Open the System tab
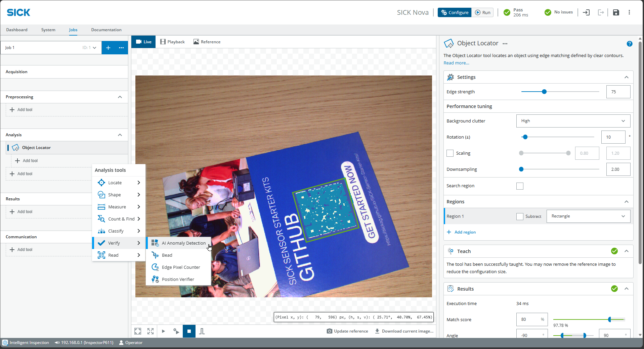Viewport: 644px width, 349px height. (x=48, y=30)
